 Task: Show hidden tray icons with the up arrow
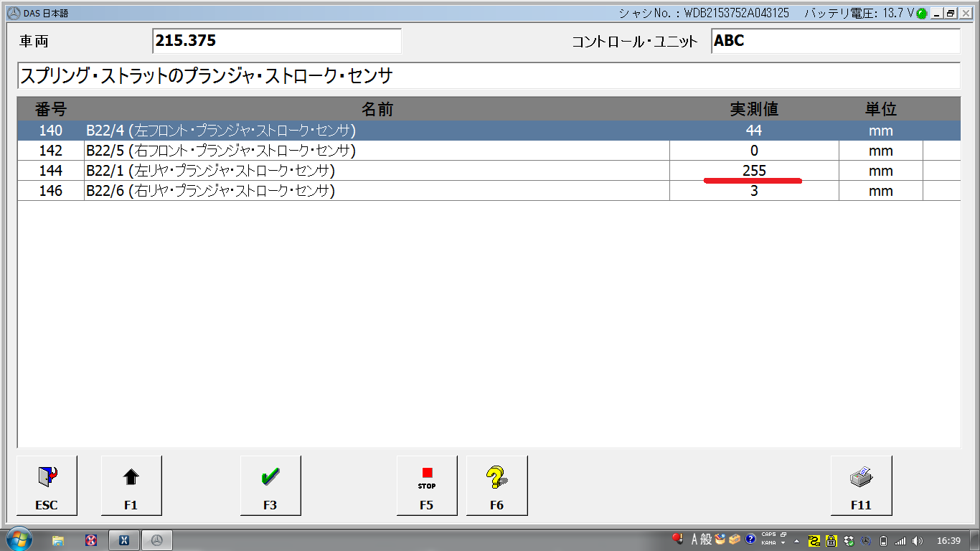coord(796,540)
